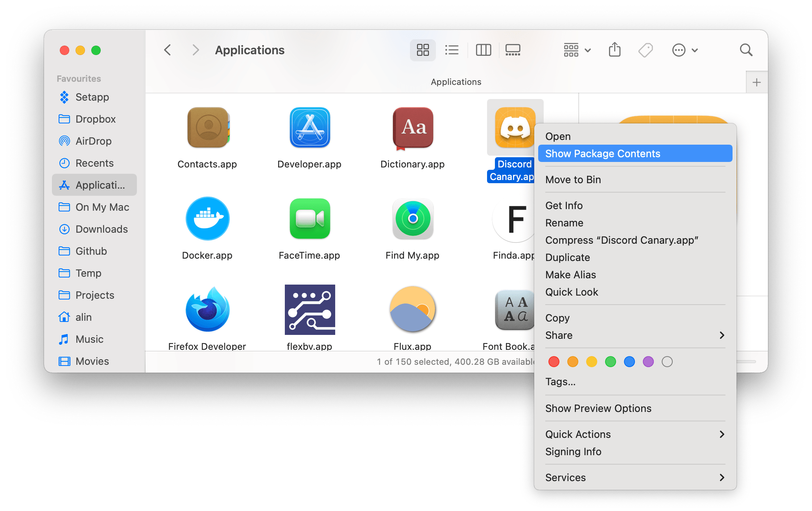Expand the Quick Actions submenu
This screenshot has width=812, height=511.
pyautogui.click(x=635, y=434)
